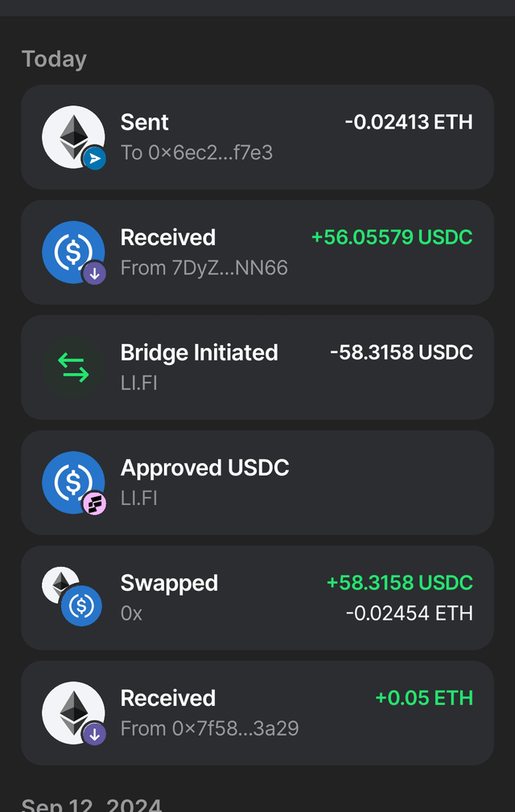Screen dimensions: 515x812
Task: Click the +0.05 ETH received amount
Action: pos(424,698)
